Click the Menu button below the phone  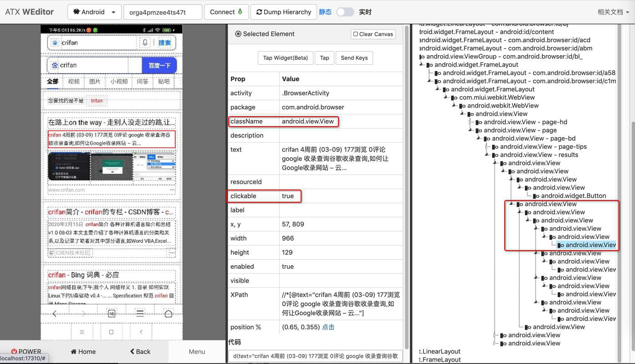(197, 351)
